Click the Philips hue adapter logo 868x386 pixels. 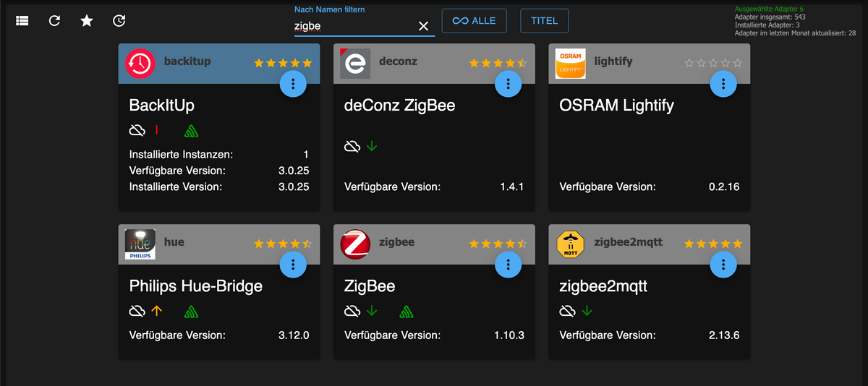coord(140,244)
